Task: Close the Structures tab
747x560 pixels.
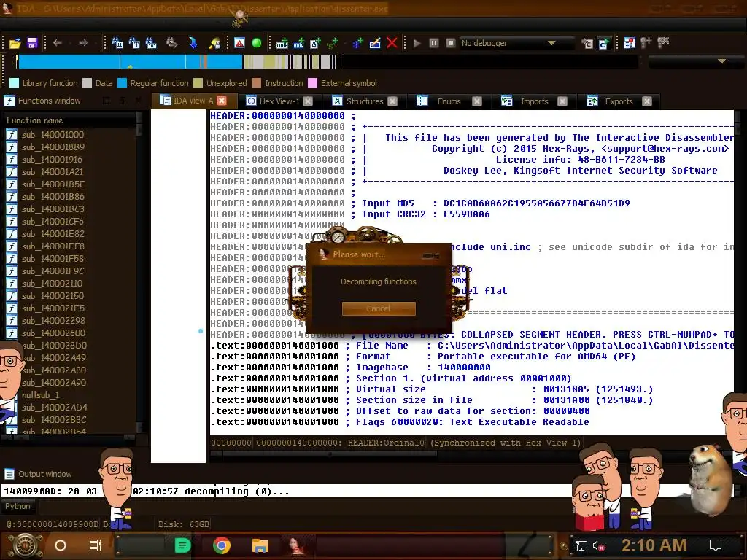Action: [392, 101]
